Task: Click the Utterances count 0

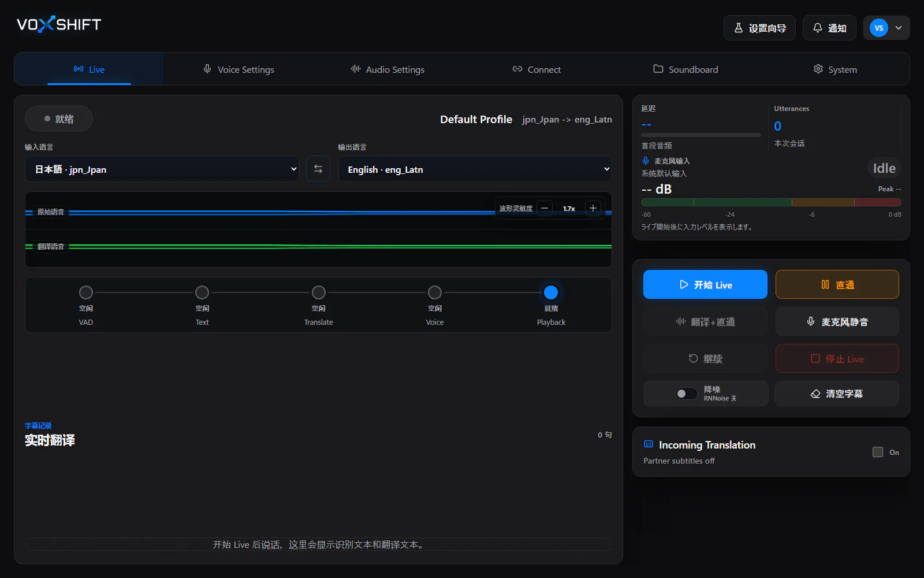Action: 778,126
